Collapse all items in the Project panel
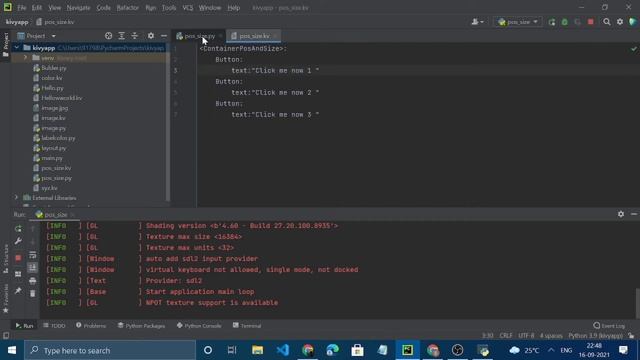The image size is (640, 360). pyautogui.click(x=135, y=36)
